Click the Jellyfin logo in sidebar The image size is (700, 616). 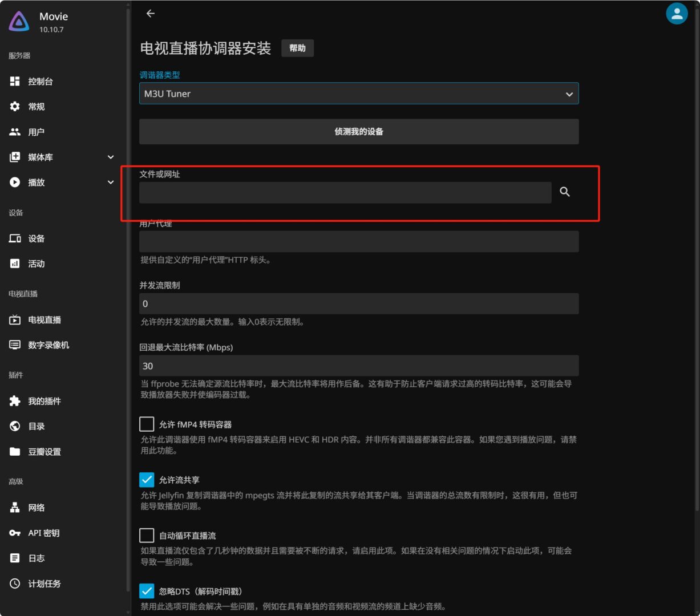pyautogui.click(x=19, y=22)
